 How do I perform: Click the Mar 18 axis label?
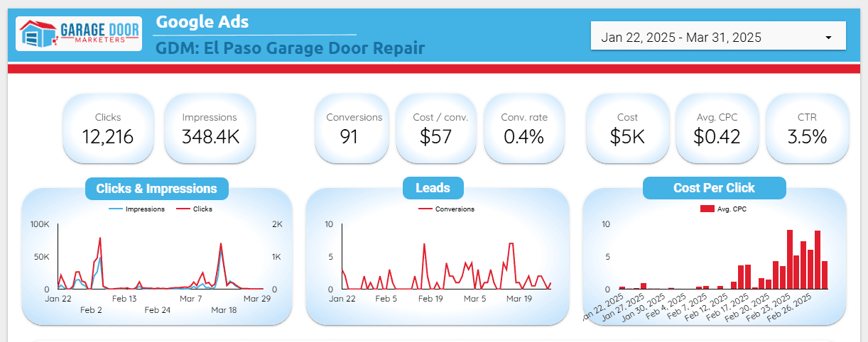tap(224, 310)
